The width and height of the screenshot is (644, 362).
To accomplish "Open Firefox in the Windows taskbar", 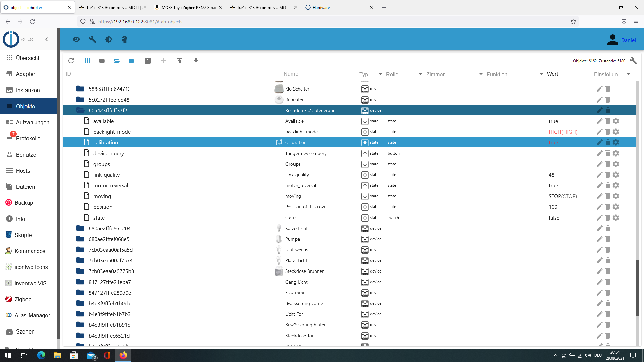I will (123, 355).
